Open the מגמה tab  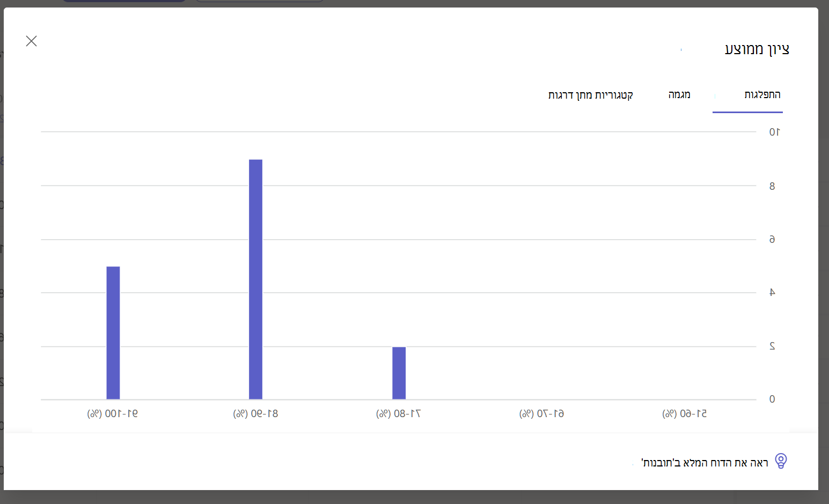click(679, 94)
